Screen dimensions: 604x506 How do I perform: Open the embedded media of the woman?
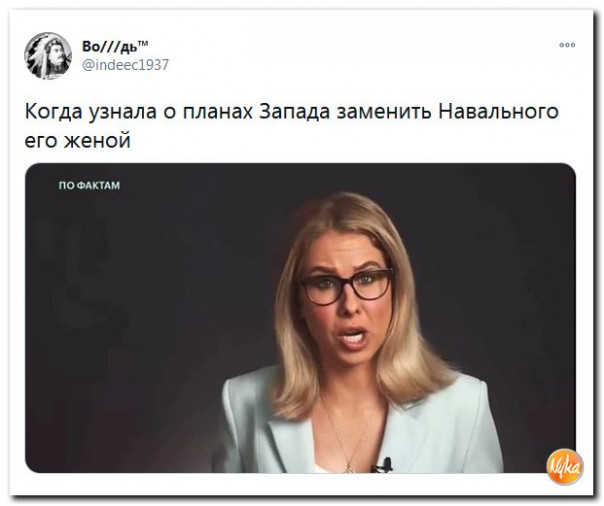(300, 318)
